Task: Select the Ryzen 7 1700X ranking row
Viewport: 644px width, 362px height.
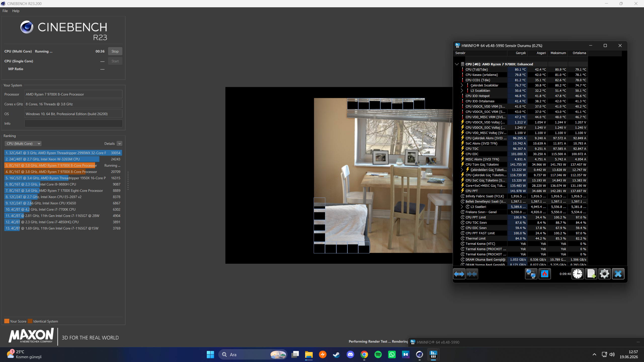Action: pos(63,191)
